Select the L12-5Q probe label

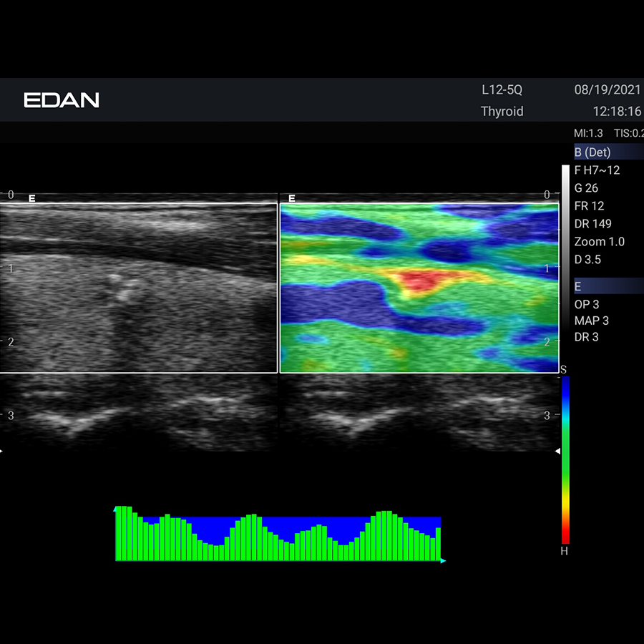click(x=502, y=90)
